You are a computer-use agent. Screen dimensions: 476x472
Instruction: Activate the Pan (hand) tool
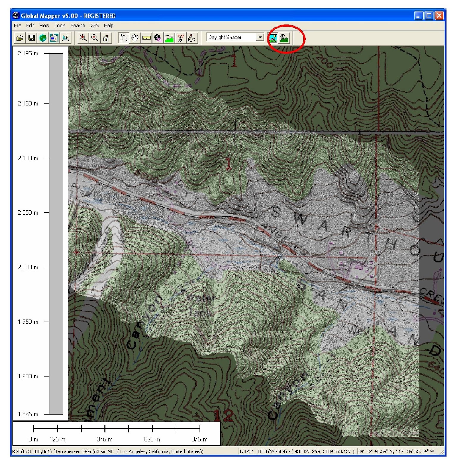pyautogui.click(x=135, y=38)
